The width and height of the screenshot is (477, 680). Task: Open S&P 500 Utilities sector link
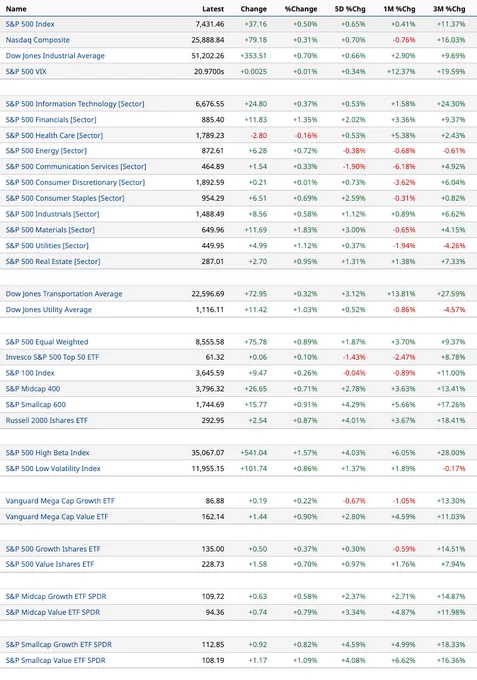47,246
